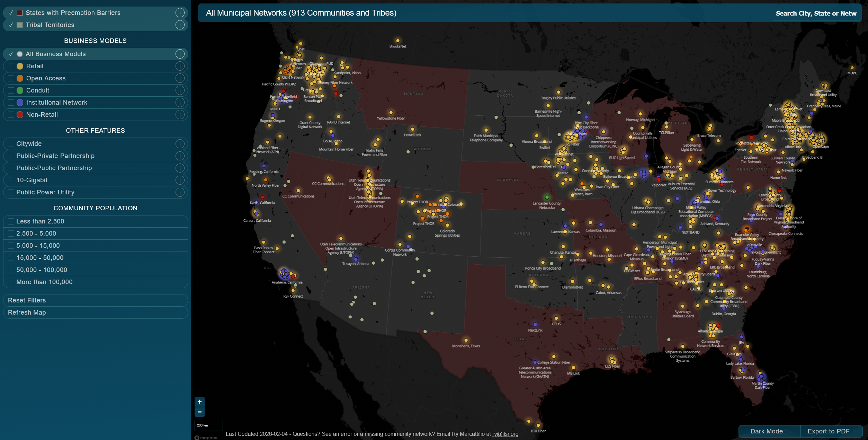
Task: Click the Yellowstone Fiber map marker
Action: point(391,113)
